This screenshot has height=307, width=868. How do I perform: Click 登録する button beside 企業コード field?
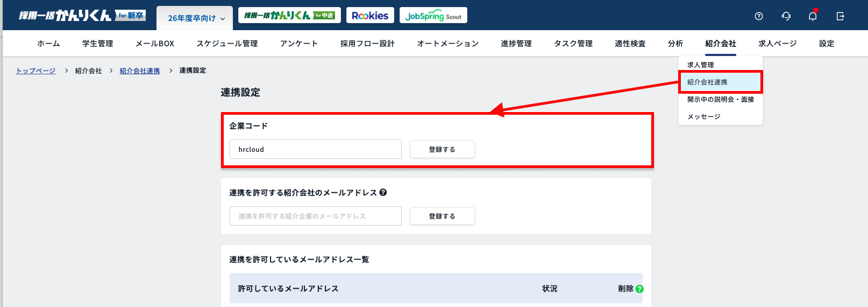pyautogui.click(x=442, y=149)
